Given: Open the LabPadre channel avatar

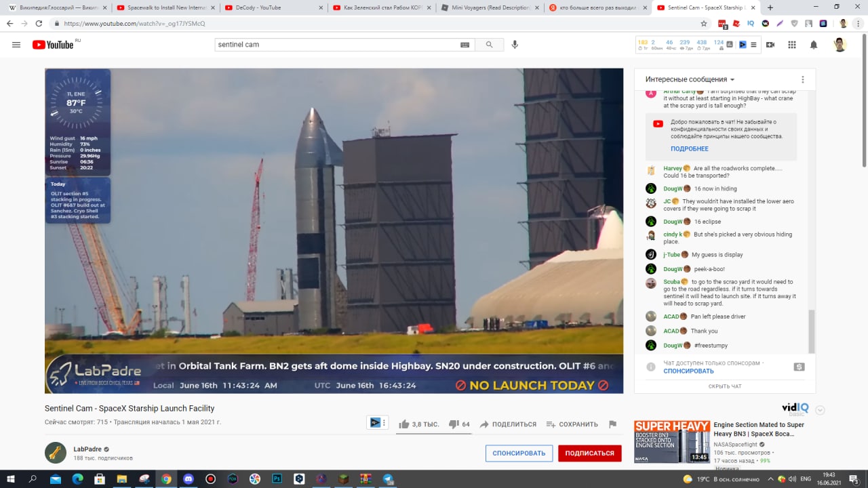Looking at the screenshot, I should coord(56,453).
